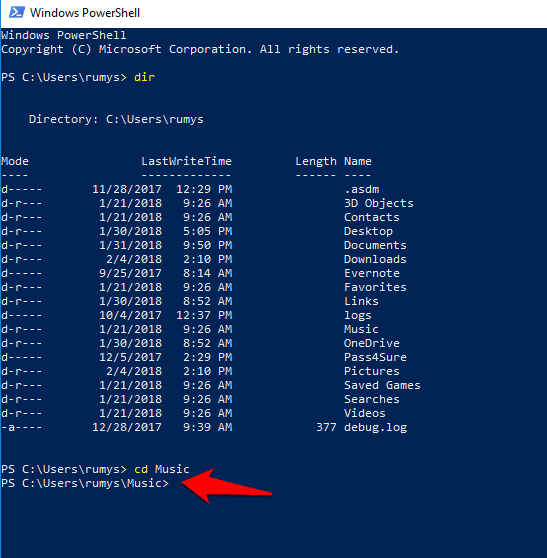
Task: Click the date '11/28/2017' in .asdm row
Action: point(127,189)
